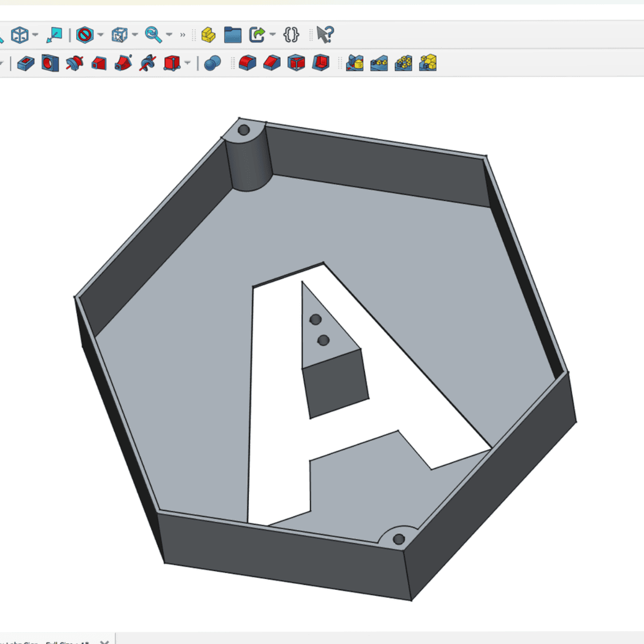Image resolution: width=644 pixels, height=644 pixels.
Task: Select the Subtractive Pipe tool
Action: (x=123, y=63)
